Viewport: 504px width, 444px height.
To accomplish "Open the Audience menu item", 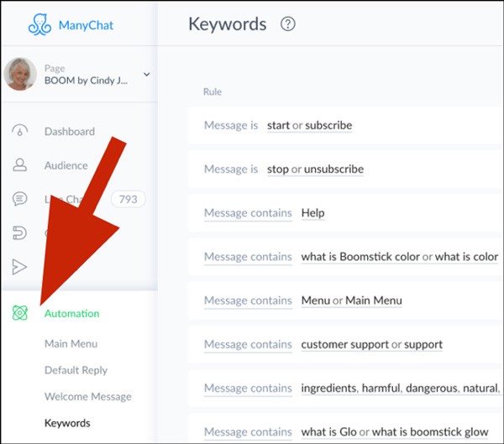I will click(x=66, y=165).
